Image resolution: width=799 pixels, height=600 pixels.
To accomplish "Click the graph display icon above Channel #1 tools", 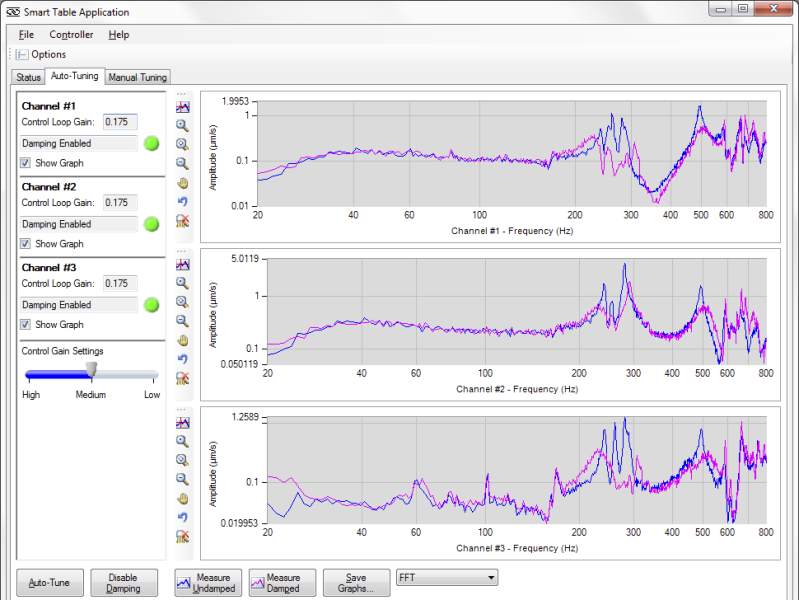I will pos(182,106).
